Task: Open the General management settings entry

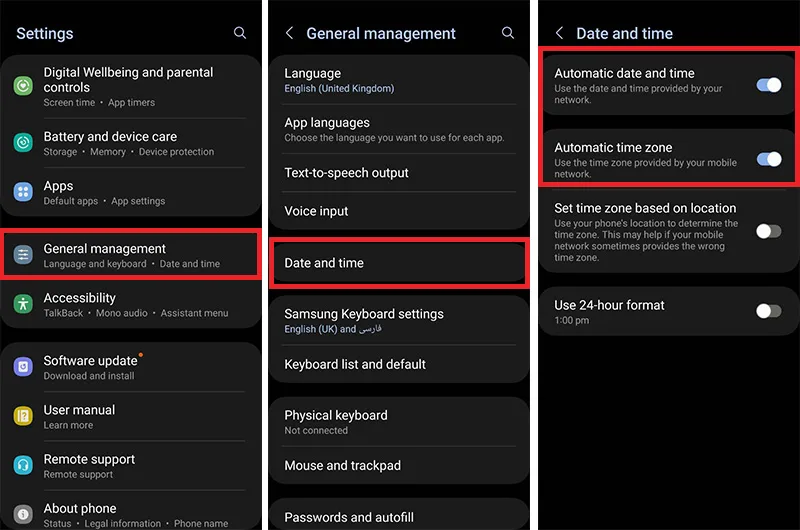Action: [131, 255]
